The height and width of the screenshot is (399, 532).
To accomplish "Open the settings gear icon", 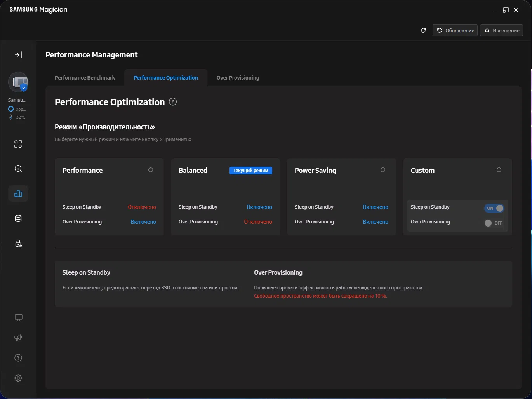I will pyautogui.click(x=18, y=378).
